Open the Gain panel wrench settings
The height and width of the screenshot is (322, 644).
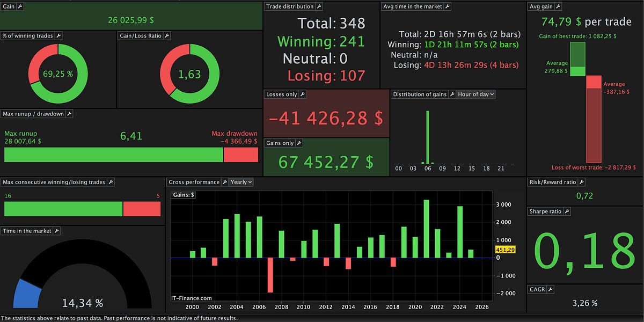click(x=20, y=6)
